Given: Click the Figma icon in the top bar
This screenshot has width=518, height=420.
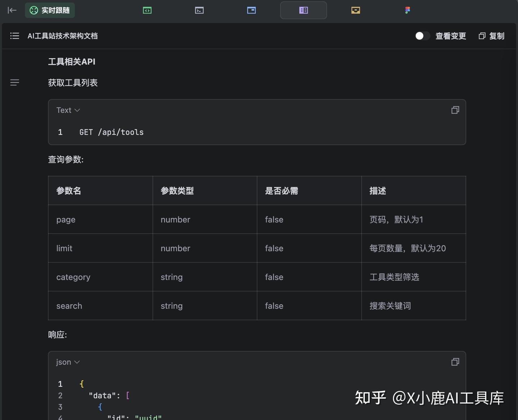Looking at the screenshot, I should pyautogui.click(x=407, y=10).
